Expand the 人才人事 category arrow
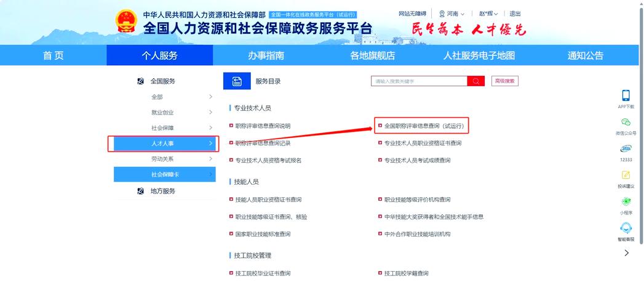 (x=211, y=143)
